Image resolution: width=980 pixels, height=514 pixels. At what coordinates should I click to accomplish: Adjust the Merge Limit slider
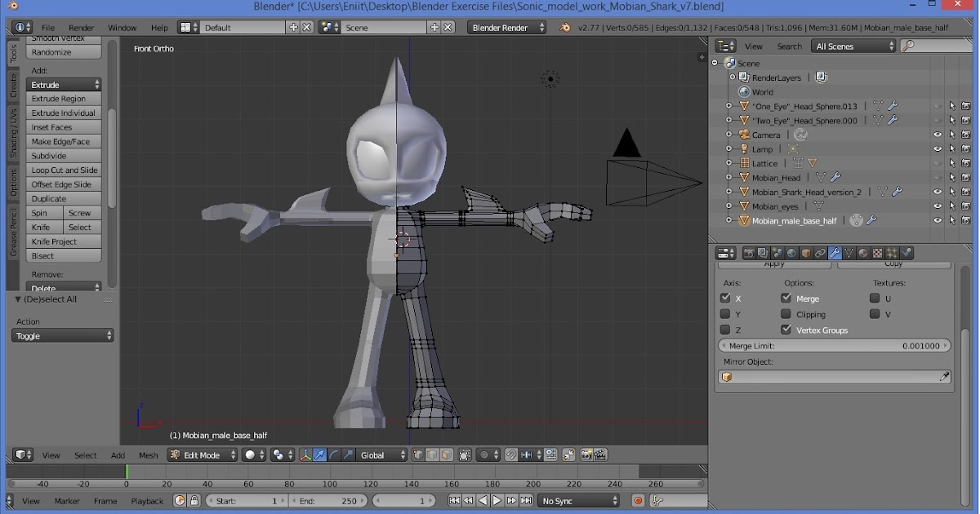click(x=833, y=345)
